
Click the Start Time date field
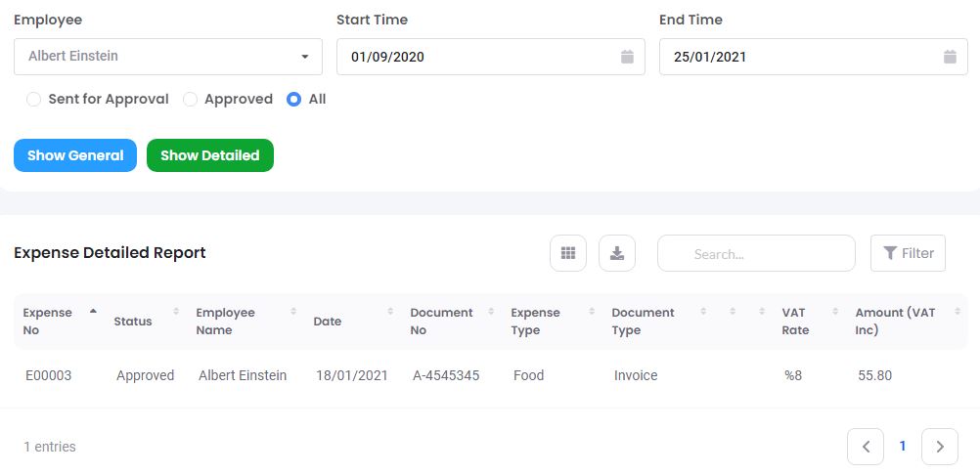[x=479, y=57]
